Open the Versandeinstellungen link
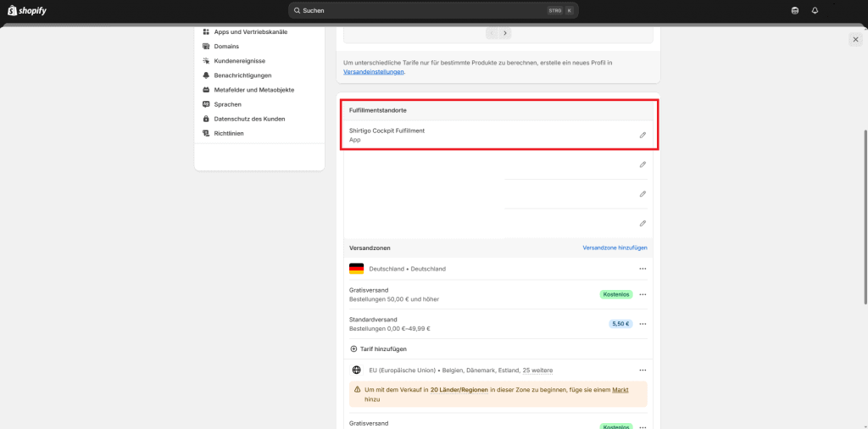Screen dimensions: 868x429 (374, 72)
